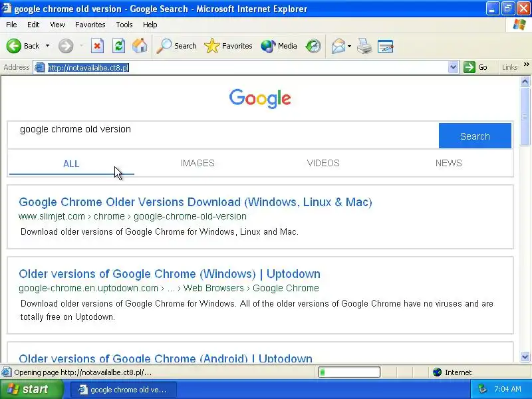Go to the Home page icon

click(x=140, y=46)
